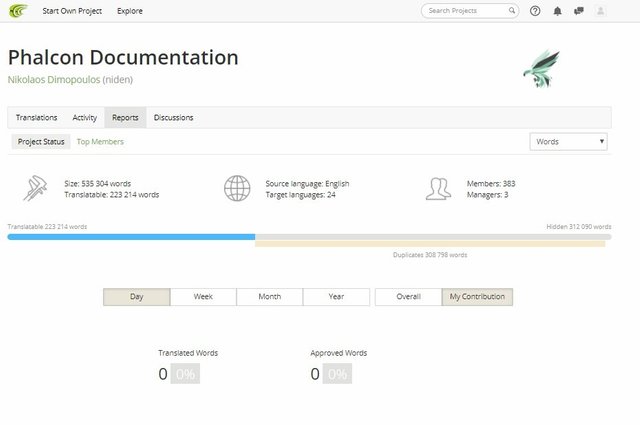
Task: Open Nikolaos Dimopoulos profile link
Action: click(x=54, y=80)
